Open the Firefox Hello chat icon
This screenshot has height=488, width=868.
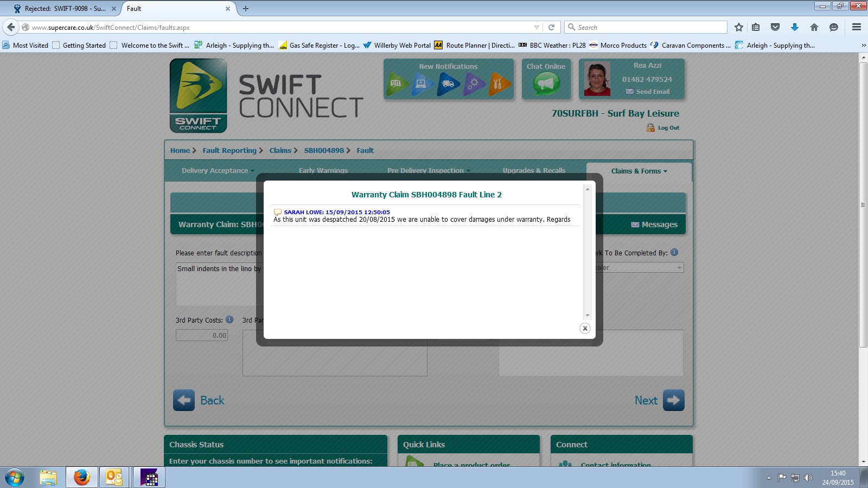[834, 27]
